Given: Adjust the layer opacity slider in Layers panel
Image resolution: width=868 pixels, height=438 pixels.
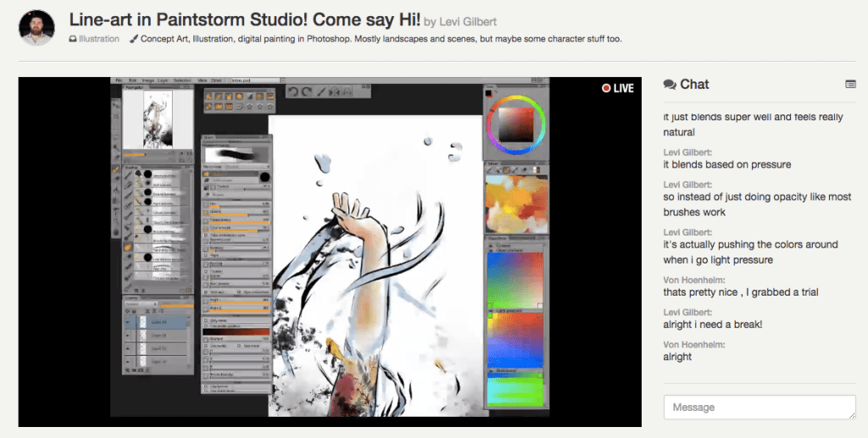Looking at the screenshot, I should click(x=176, y=305).
